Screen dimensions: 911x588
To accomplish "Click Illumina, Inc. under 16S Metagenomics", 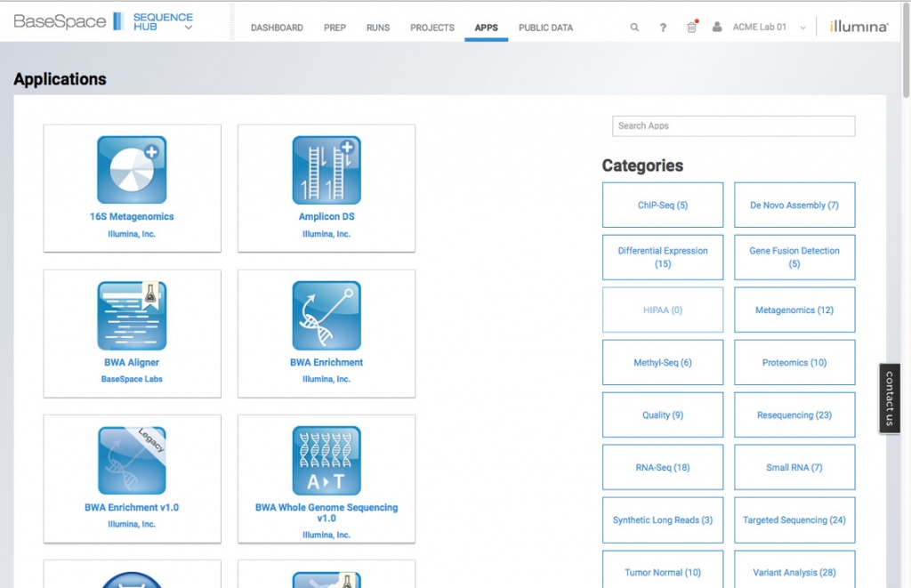I will click(x=132, y=234).
